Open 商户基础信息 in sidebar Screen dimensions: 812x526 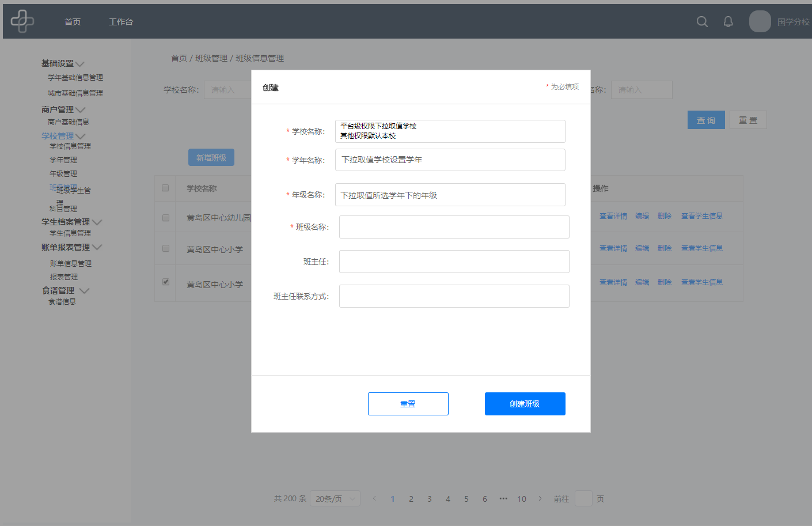(x=69, y=122)
